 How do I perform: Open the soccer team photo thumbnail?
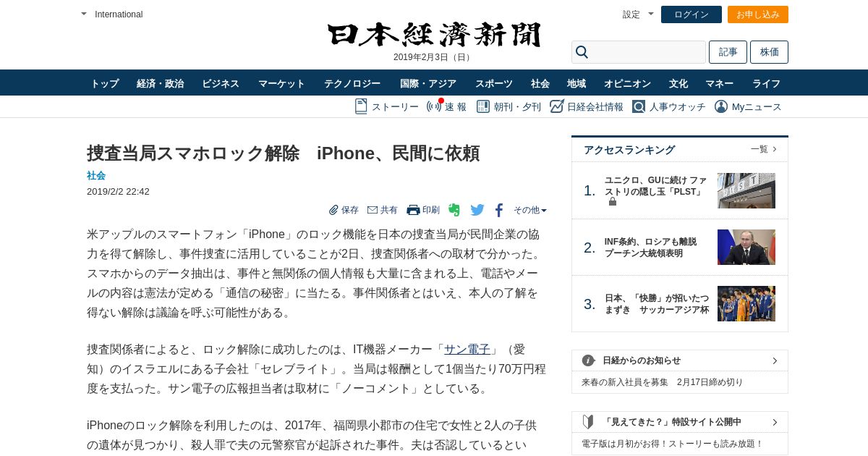click(x=746, y=303)
